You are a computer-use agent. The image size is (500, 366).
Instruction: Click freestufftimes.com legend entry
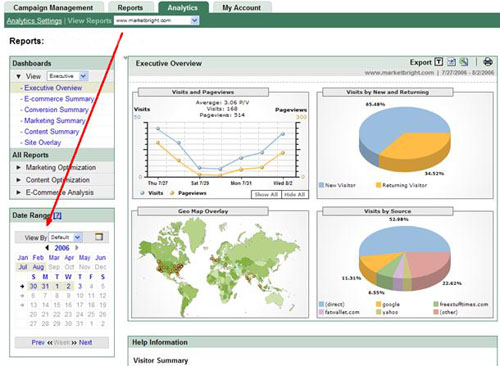coord(461,304)
